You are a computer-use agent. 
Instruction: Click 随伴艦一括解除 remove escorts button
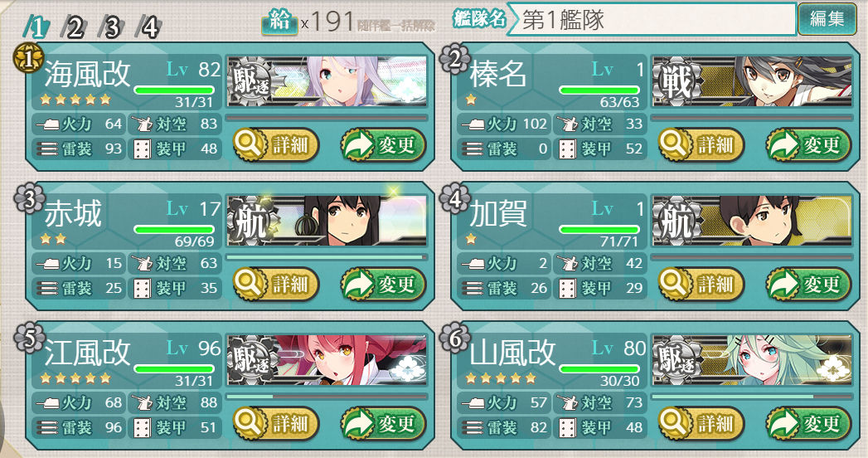coord(395,26)
